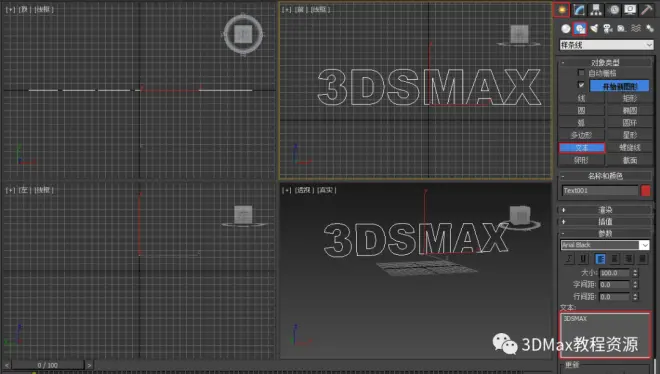Select left text alignment toggle
This screenshot has width=660, height=374.
(x=600, y=258)
